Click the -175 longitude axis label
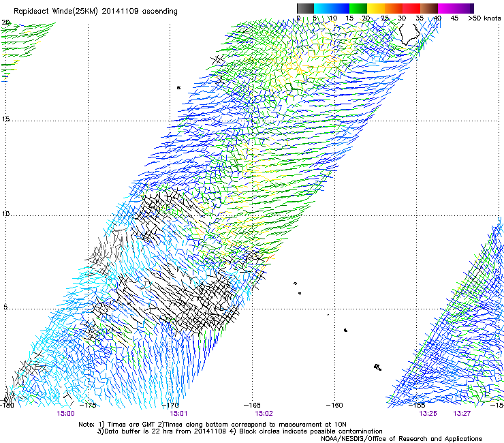This screenshot has width=504, height=443. point(88,406)
